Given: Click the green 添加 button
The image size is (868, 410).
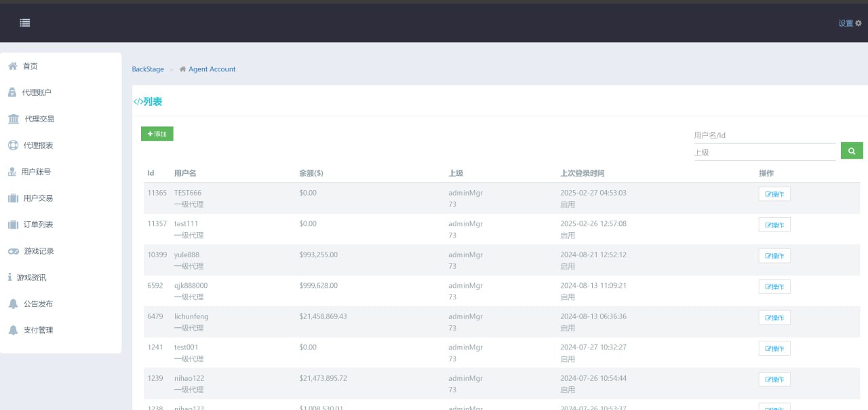Looking at the screenshot, I should tap(157, 134).
